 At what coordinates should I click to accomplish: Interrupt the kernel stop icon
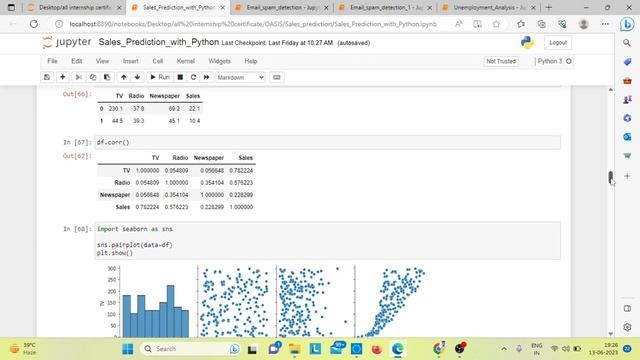180,77
